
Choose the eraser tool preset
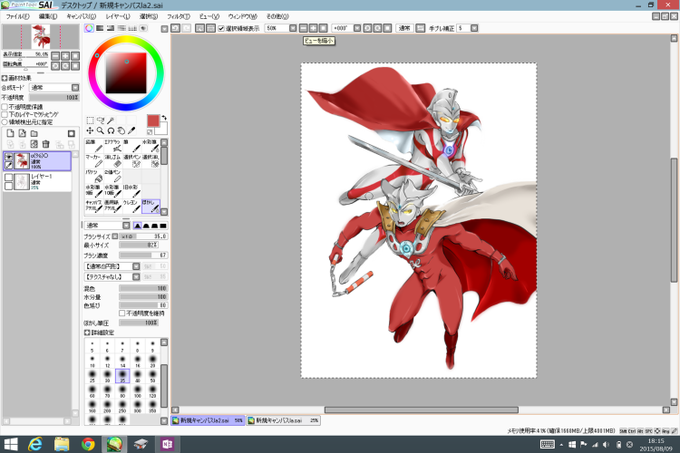click(113, 161)
